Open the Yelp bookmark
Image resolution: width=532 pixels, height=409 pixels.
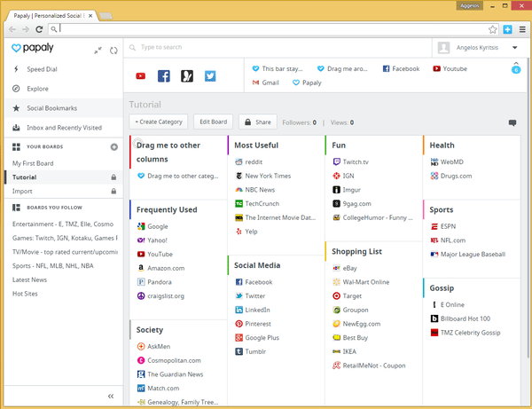point(246,232)
